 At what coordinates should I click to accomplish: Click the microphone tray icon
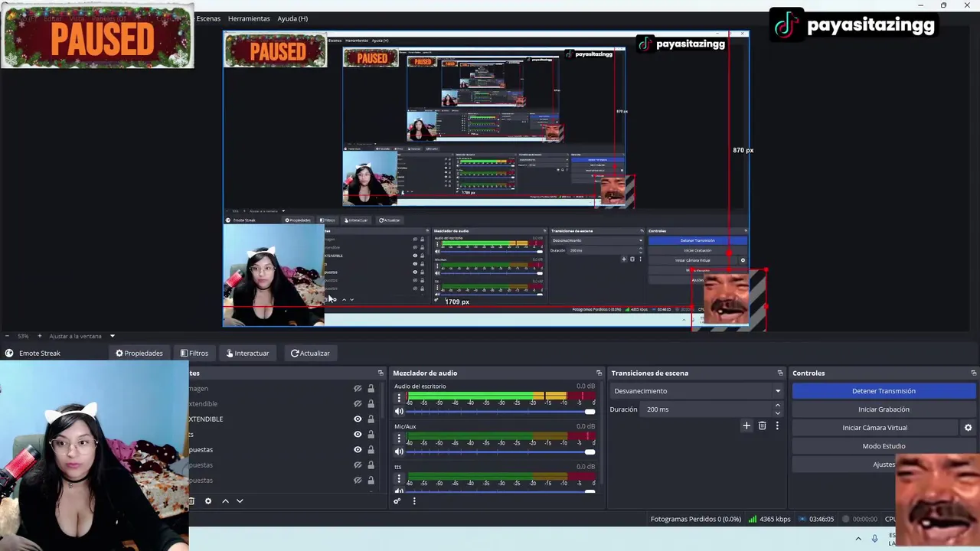pos(874,539)
